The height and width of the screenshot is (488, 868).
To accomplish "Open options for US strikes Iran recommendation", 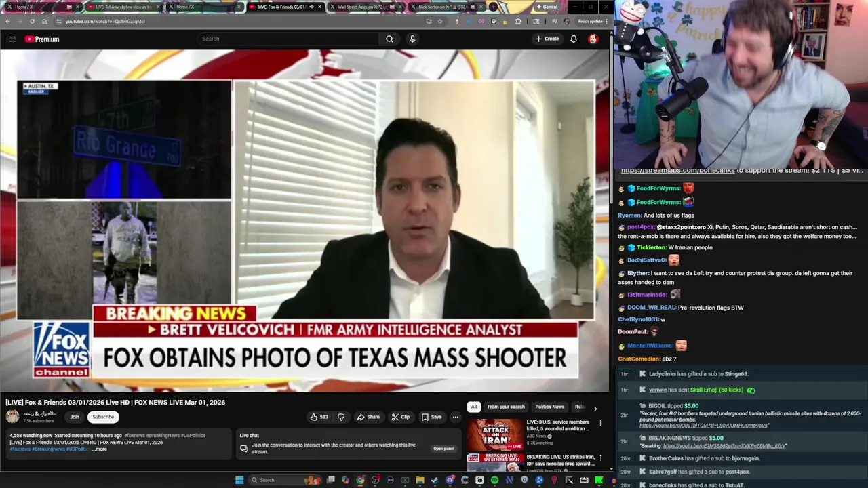I will (x=600, y=457).
